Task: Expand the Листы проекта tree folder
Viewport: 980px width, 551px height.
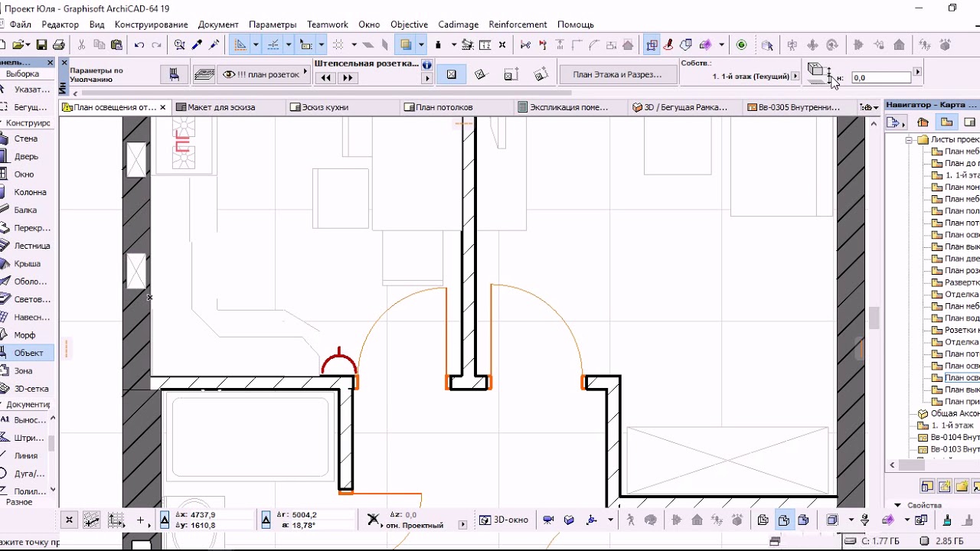Action: (910, 140)
